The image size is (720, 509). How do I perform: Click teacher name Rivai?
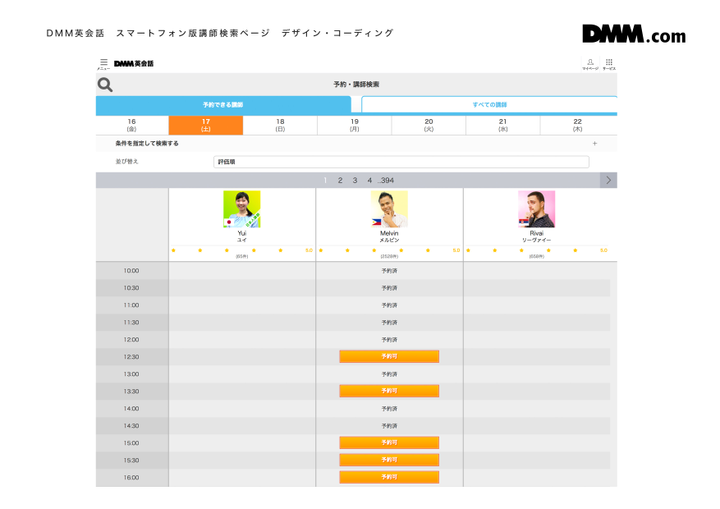537,233
